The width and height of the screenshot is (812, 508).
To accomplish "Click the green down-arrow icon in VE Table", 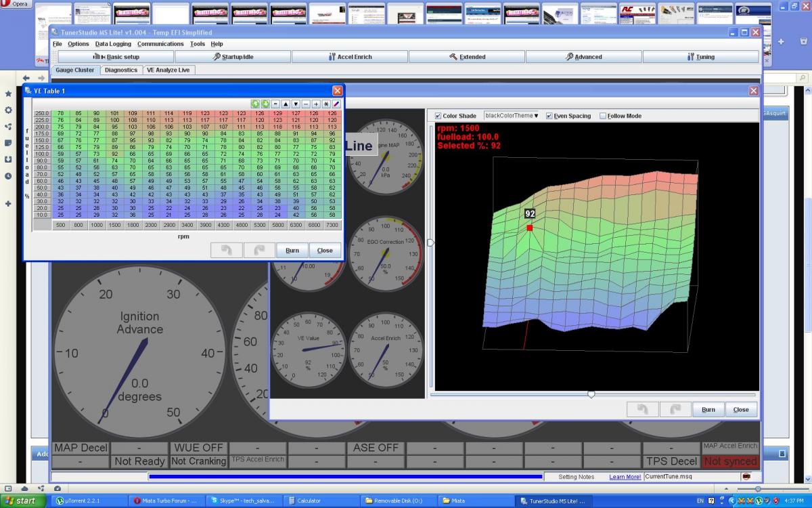I will (265, 104).
